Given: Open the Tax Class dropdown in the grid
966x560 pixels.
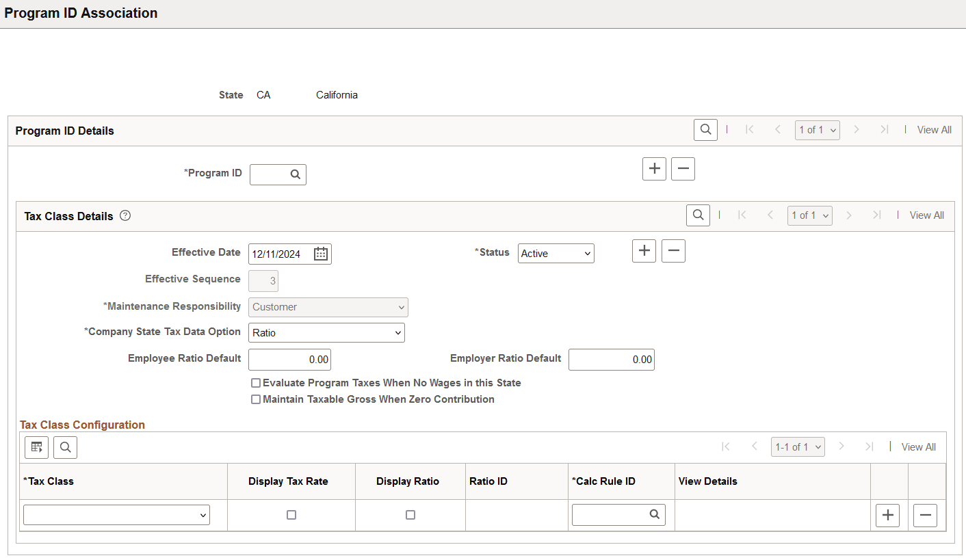Looking at the screenshot, I should [x=116, y=514].
